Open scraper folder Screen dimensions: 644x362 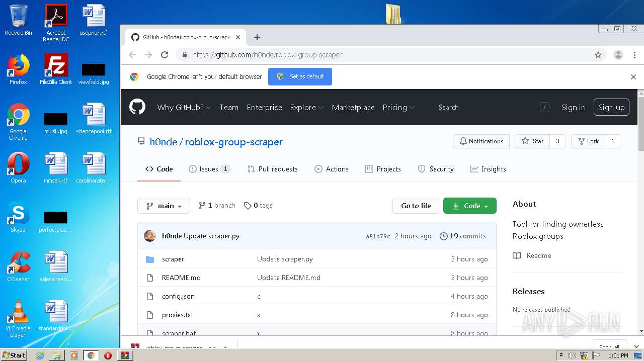[173, 259]
